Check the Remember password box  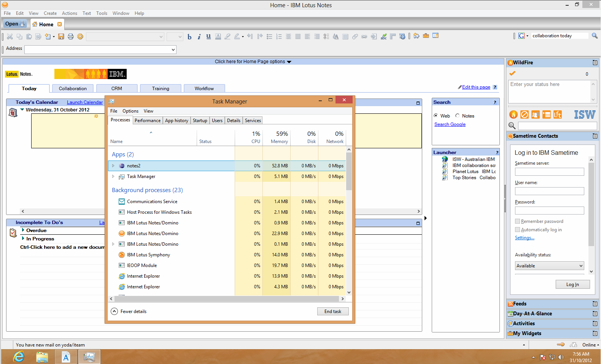(x=517, y=221)
